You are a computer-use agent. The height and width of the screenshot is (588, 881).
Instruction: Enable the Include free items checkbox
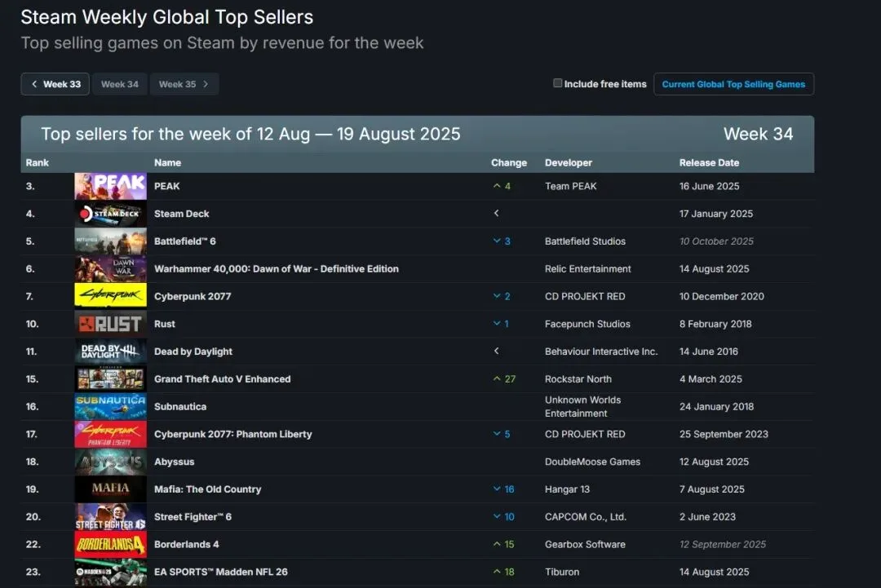[558, 83]
